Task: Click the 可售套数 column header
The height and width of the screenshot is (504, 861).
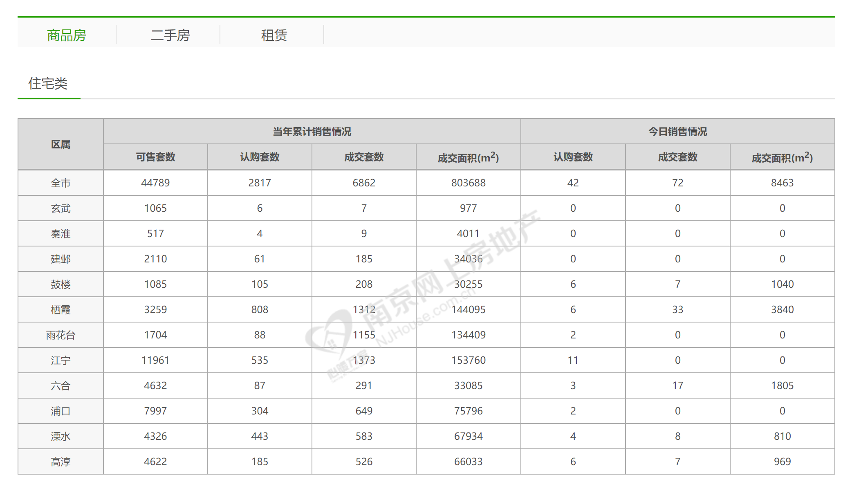Action: 155,157
